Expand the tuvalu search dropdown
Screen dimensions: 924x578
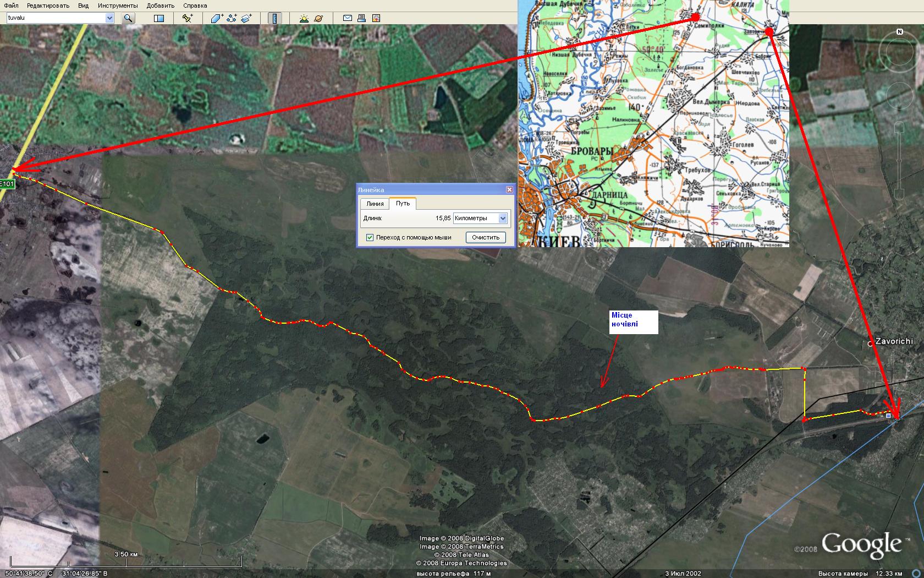(x=109, y=18)
